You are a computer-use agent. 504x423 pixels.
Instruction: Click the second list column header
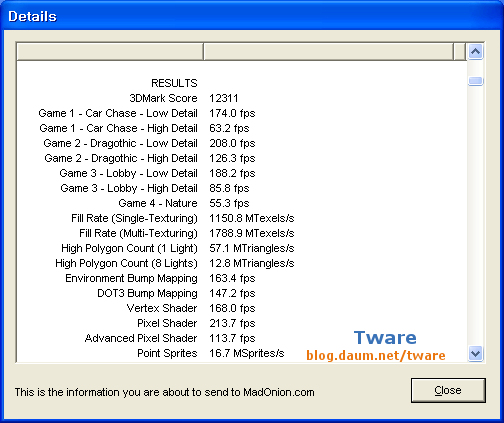[329, 52]
